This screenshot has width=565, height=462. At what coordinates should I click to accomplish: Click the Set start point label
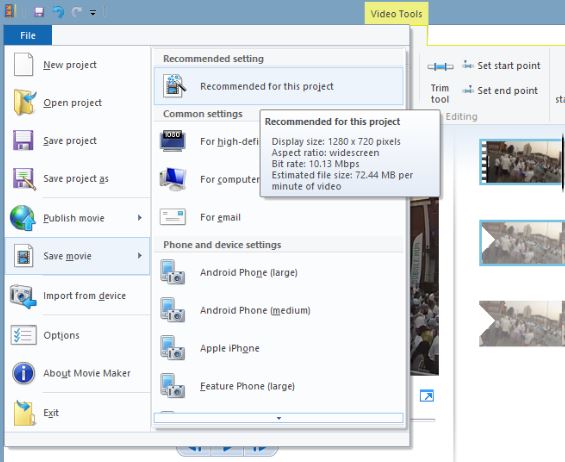coord(509,66)
